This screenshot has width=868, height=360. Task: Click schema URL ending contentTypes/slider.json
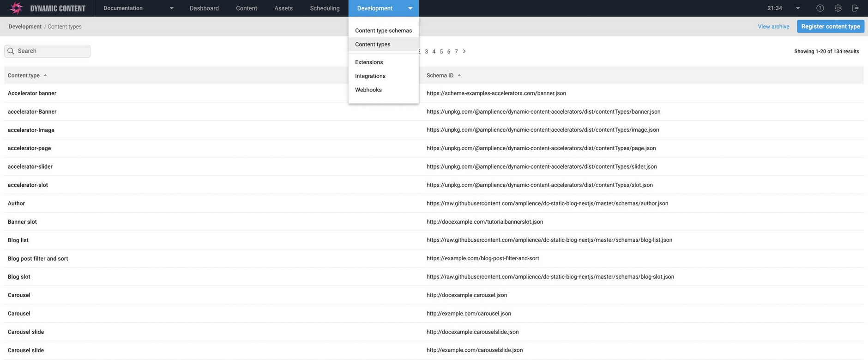click(542, 166)
